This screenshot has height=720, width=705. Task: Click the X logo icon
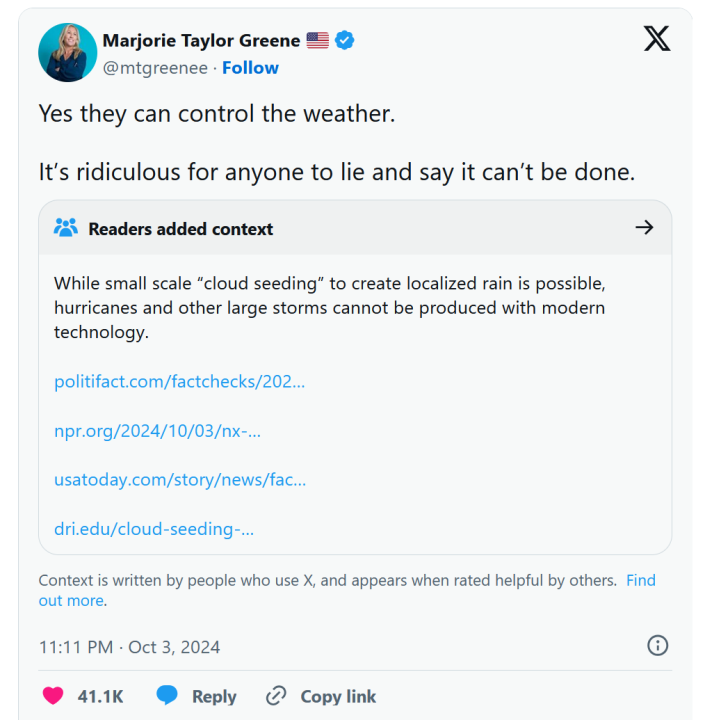tap(657, 40)
